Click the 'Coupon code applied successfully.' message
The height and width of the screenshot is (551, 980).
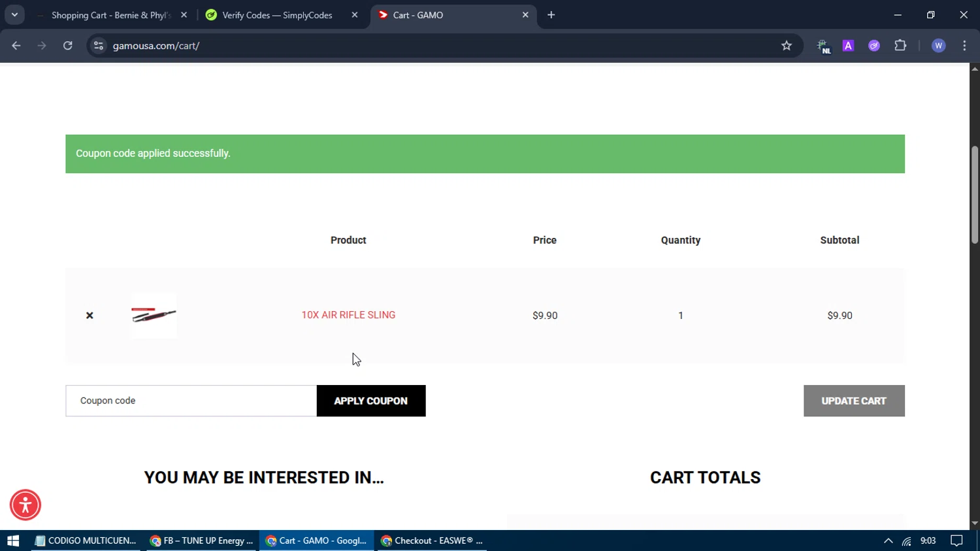tap(153, 154)
